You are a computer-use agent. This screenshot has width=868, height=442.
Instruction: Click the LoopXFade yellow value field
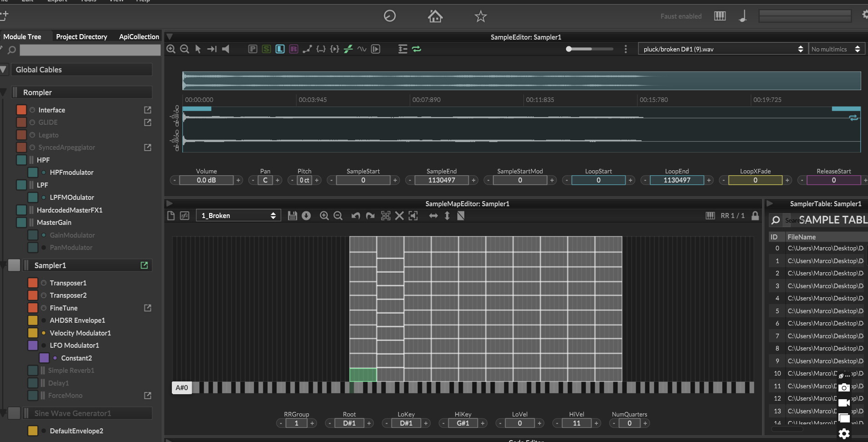755,180
